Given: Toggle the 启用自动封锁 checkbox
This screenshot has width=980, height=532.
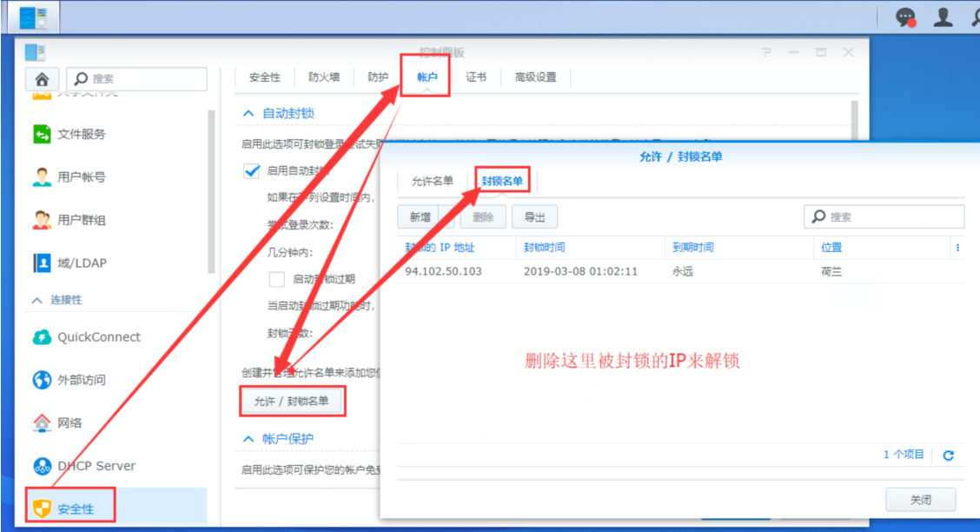Looking at the screenshot, I should [252, 171].
